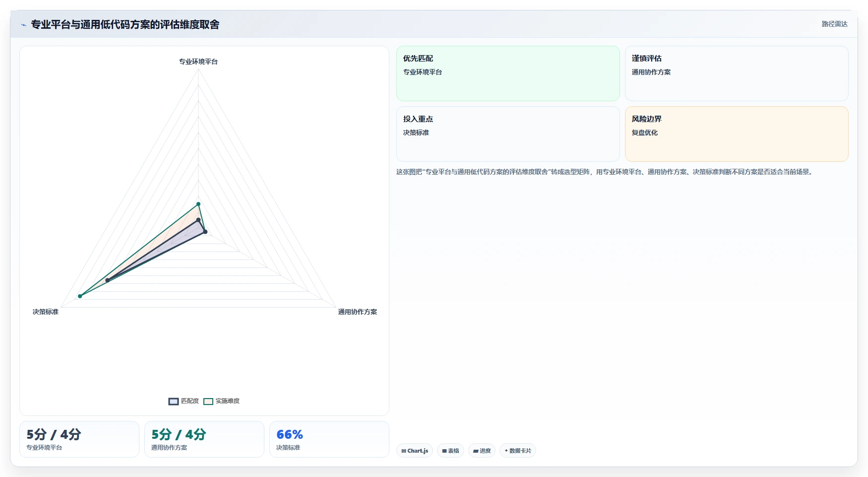Screen dimensions: 868x477
Task: Click the 决策标准 radar axis label
Action: [46, 312]
